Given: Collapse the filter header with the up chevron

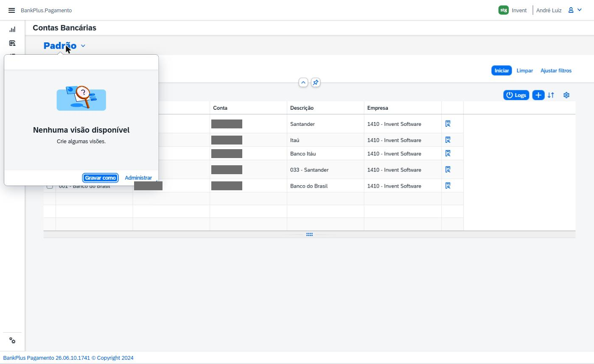Looking at the screenshot, I should pos(303,83).
